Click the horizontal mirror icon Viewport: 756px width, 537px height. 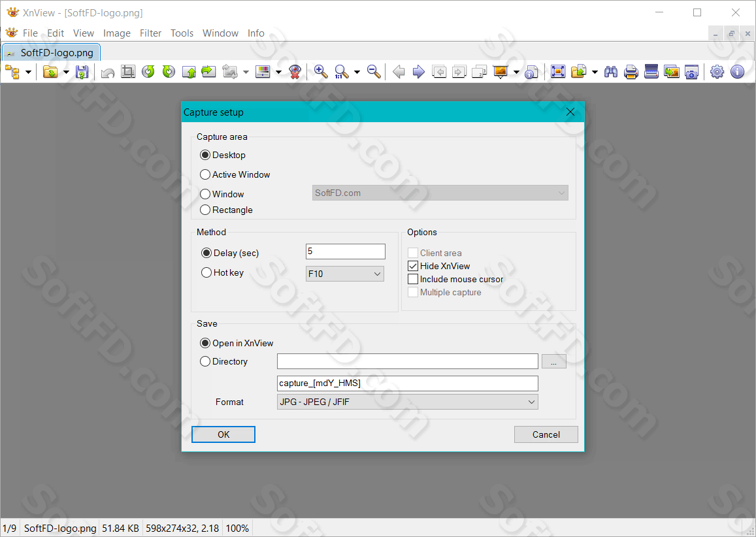[x=208, y=72]
